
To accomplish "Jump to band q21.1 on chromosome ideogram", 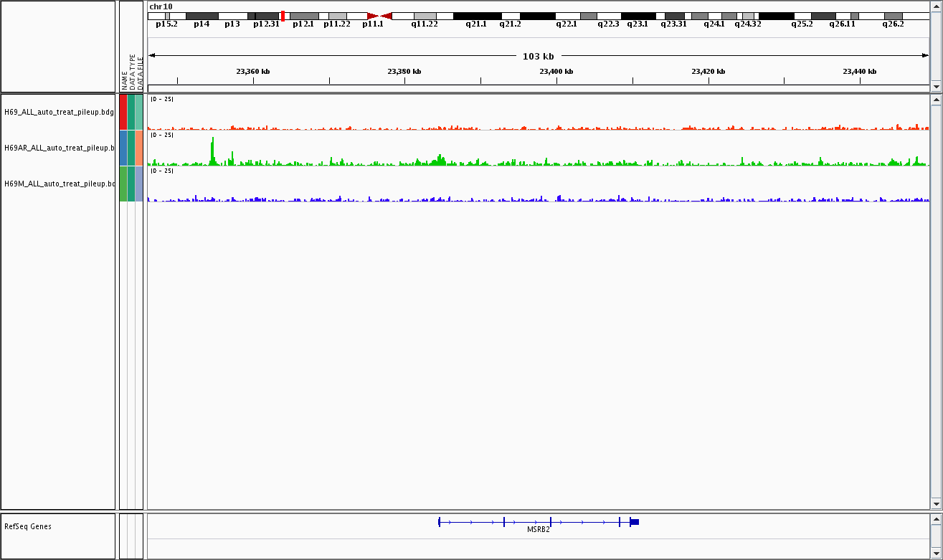I will point(477,16).
